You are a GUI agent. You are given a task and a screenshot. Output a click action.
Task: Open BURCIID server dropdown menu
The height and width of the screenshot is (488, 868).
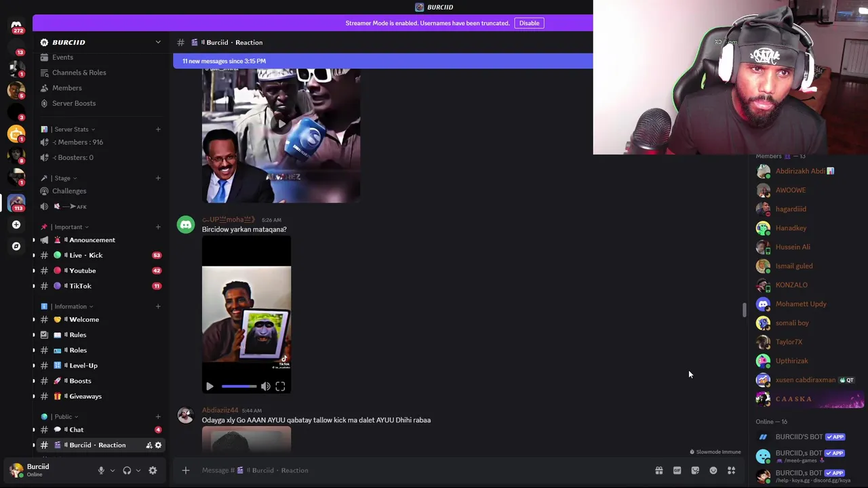(158, 42)
